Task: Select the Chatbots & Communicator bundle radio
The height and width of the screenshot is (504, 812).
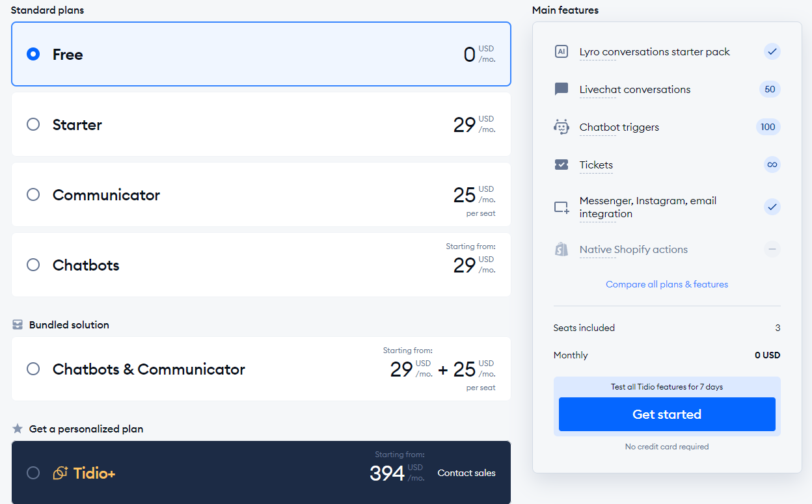Action: [33, 369]
